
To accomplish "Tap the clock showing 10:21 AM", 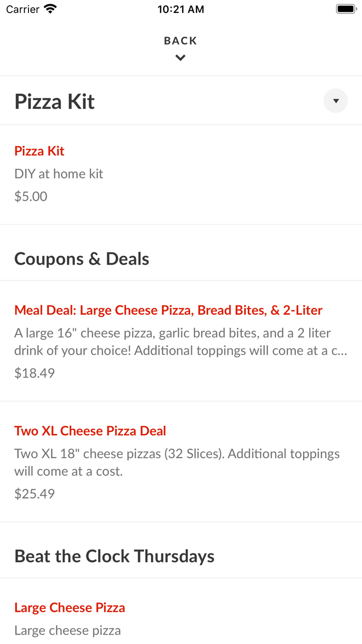I will [x=180, y=9].
